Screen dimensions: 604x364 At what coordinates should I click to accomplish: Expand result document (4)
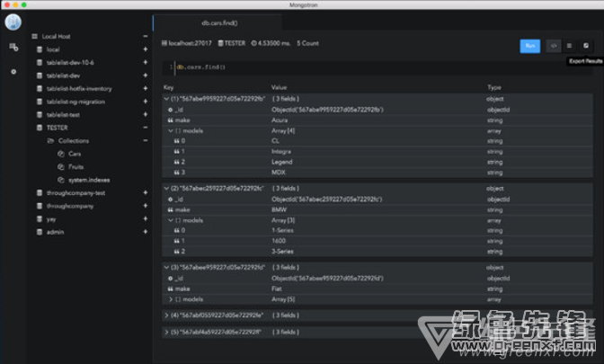pos(166,315)
